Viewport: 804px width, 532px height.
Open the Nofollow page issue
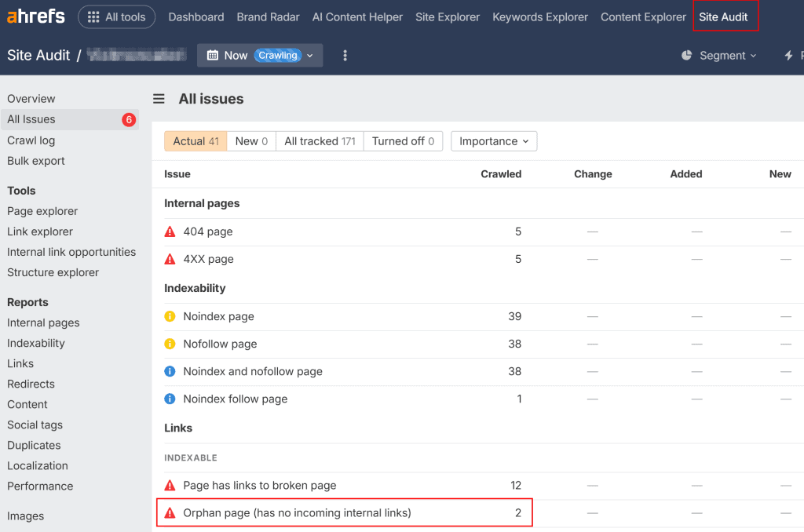pos(220,344)
